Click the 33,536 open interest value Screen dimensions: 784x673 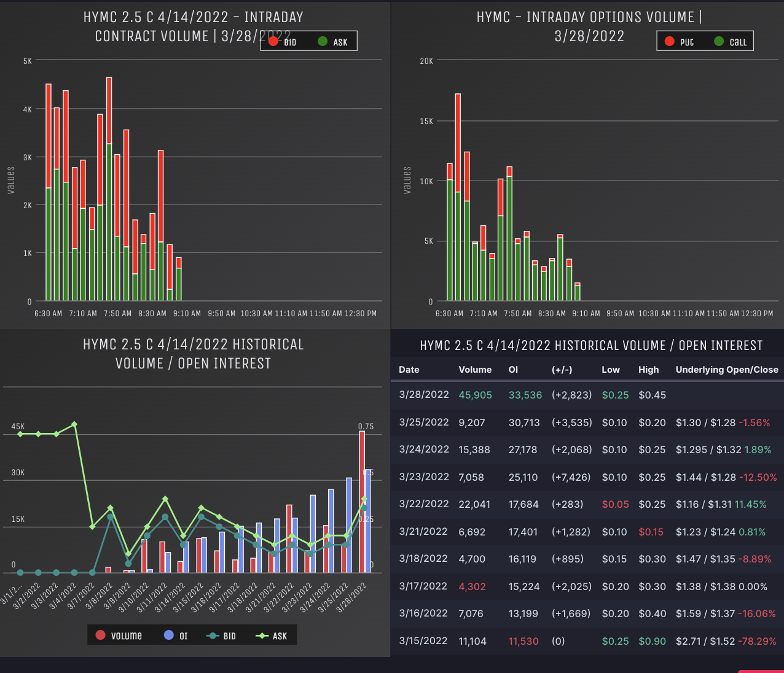coord(525,395)
